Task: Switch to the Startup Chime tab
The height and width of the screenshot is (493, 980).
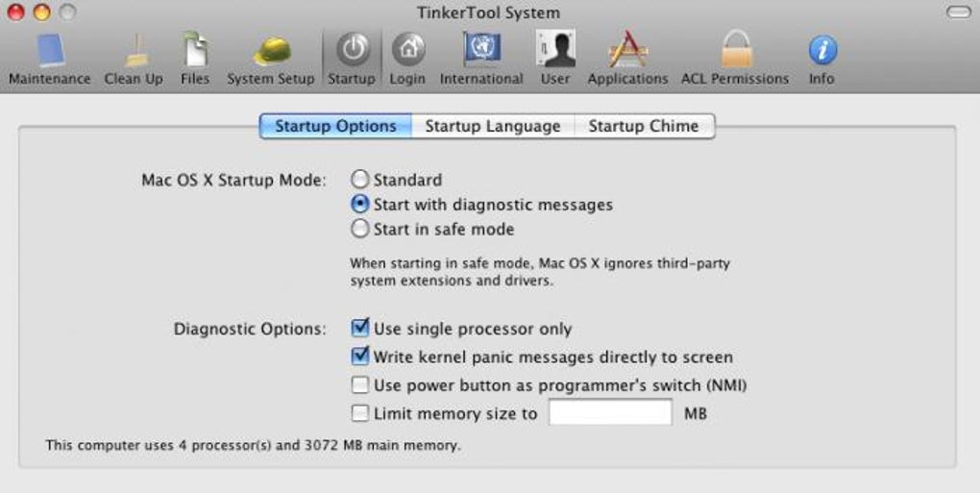Action: pos(644,126)
